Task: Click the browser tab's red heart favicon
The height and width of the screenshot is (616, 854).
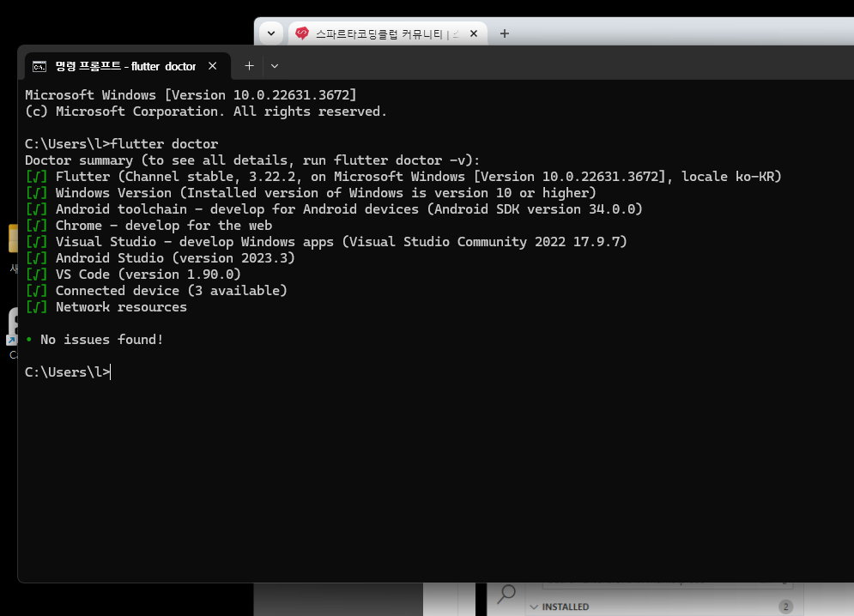Action: coord(302,33)
